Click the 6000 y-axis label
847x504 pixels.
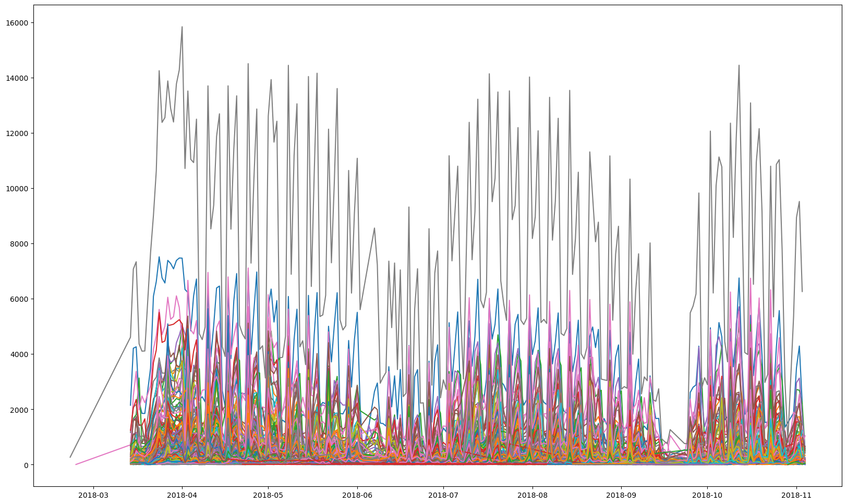click(x=19, y=299)
